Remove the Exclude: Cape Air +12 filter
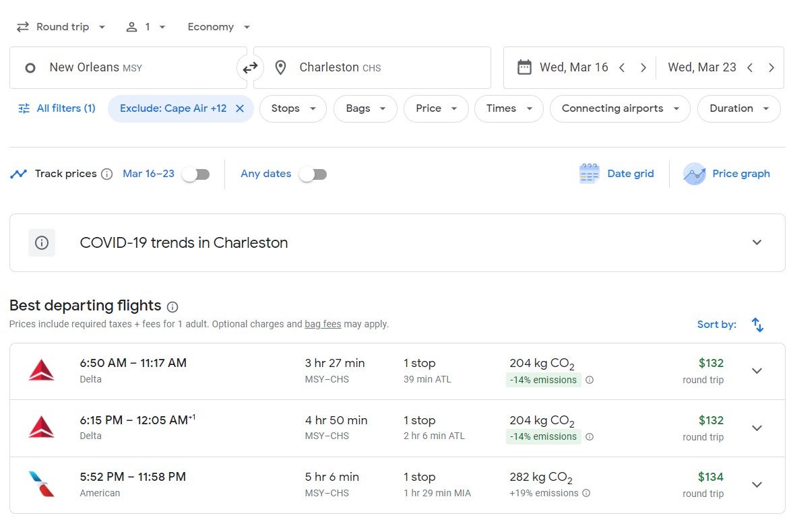This screenshot has height=532, width=791. tap(241, 108)
